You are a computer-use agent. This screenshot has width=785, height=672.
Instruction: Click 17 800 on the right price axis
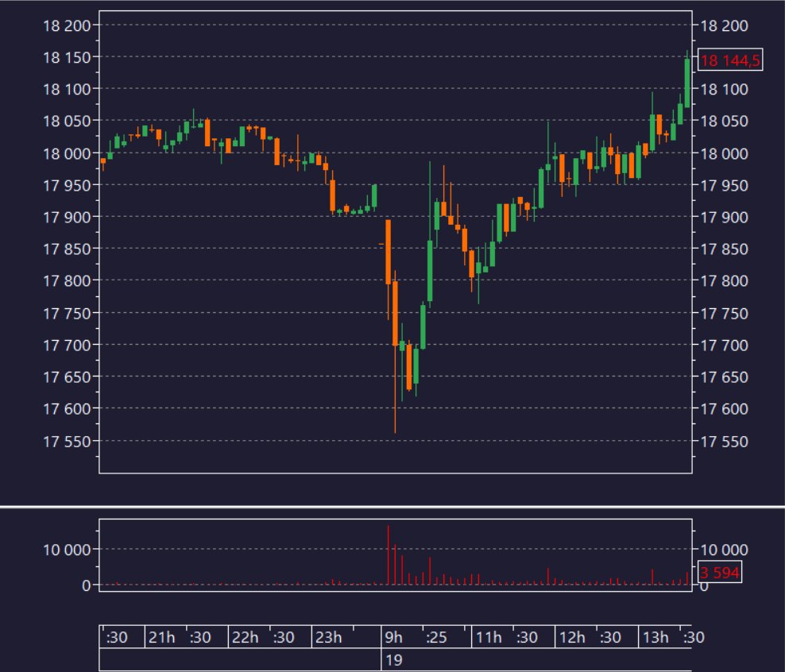pos(723,280)
